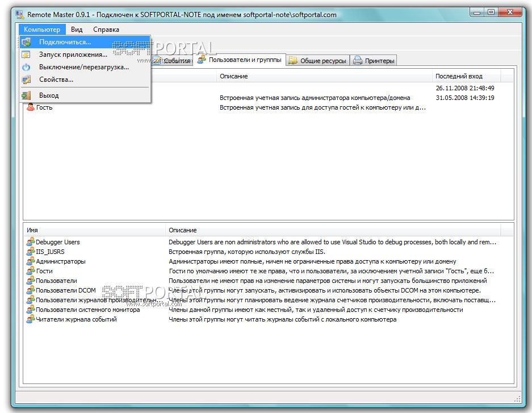Click the Remote Master title bar icon
The image size is (532, 413).
pyautogui.click(x=20, y=15)
